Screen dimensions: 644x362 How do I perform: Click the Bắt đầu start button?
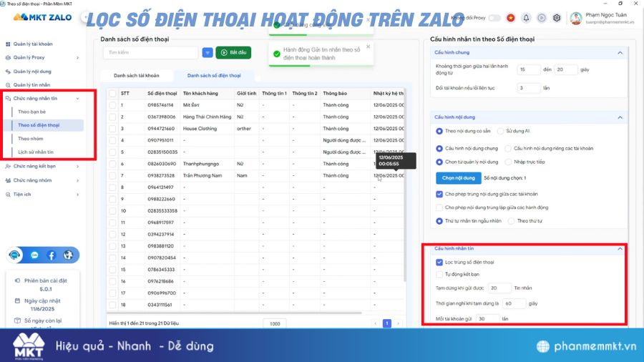pyautogui.click(x=233, y=52)
